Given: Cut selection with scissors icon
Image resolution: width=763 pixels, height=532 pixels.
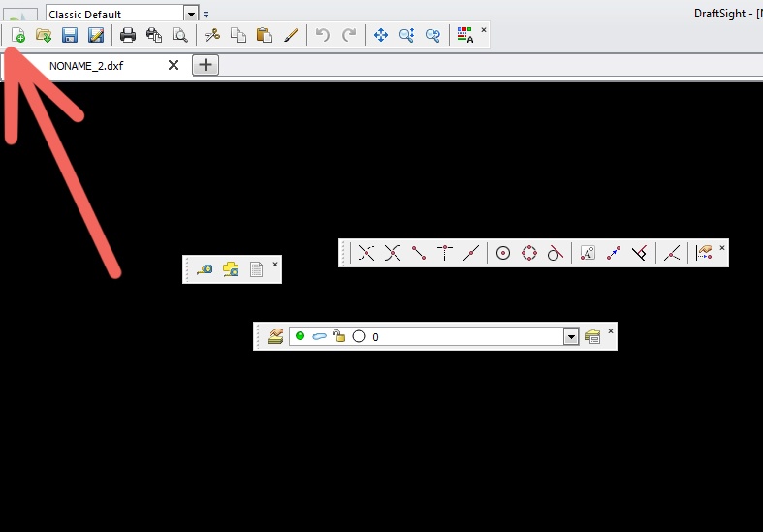Looking at the screenshot, I should click(x=212, y=35).
